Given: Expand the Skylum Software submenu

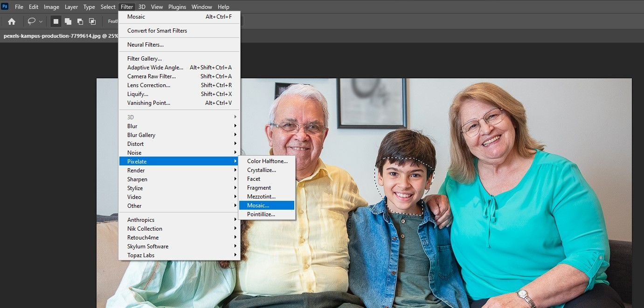Looking at the screenshot, I should 180,246.
